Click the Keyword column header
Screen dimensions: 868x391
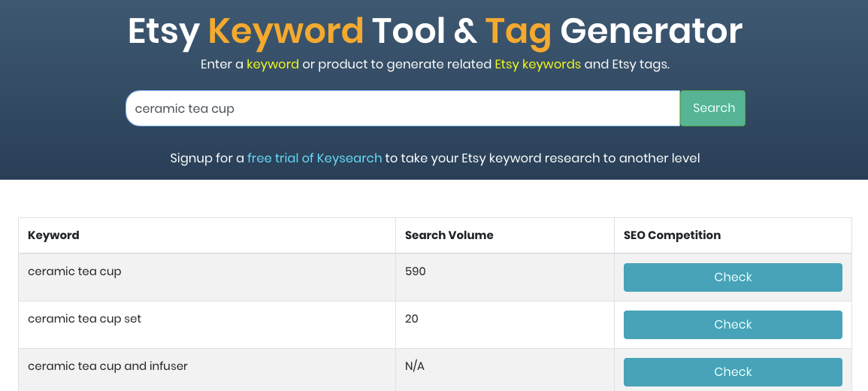click(207, 235)
